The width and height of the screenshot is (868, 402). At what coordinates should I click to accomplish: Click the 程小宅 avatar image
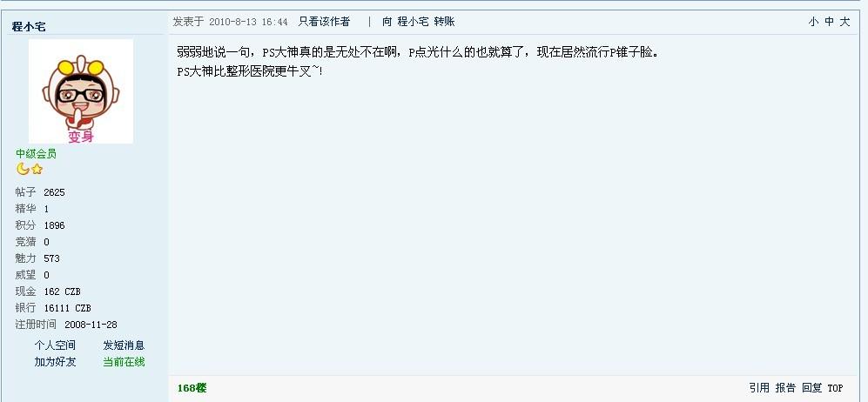[x=81, y=91]
